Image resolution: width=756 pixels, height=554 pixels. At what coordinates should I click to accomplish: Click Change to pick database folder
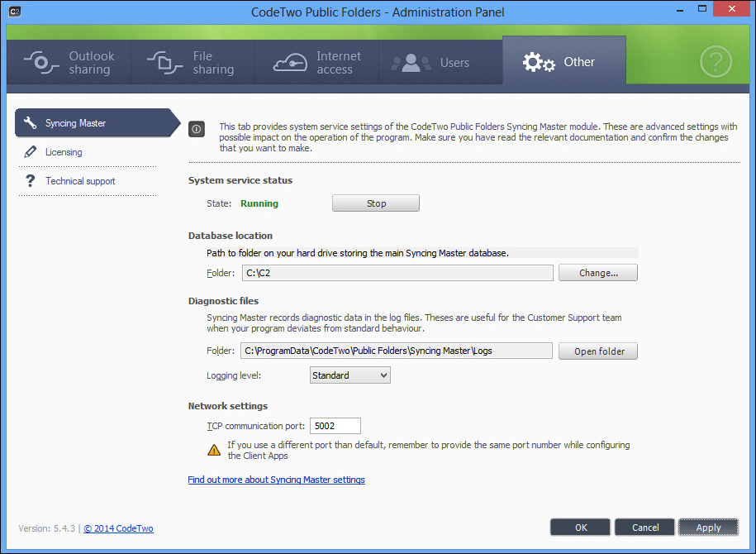tap(598, 273)
